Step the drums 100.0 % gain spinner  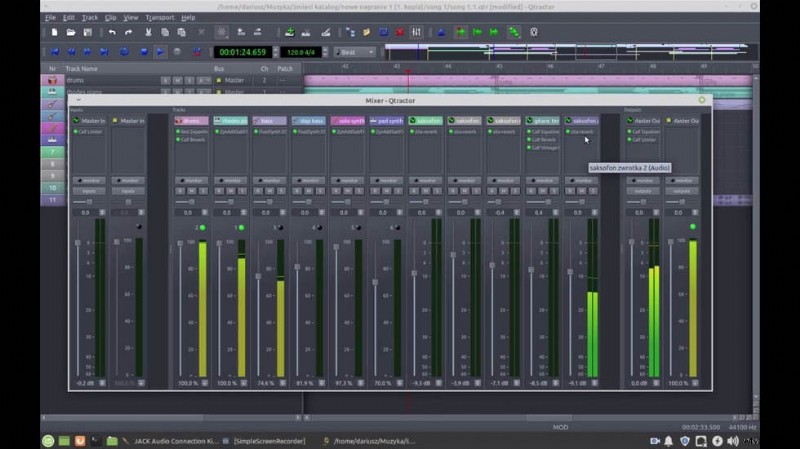click(x=205, y=383)
